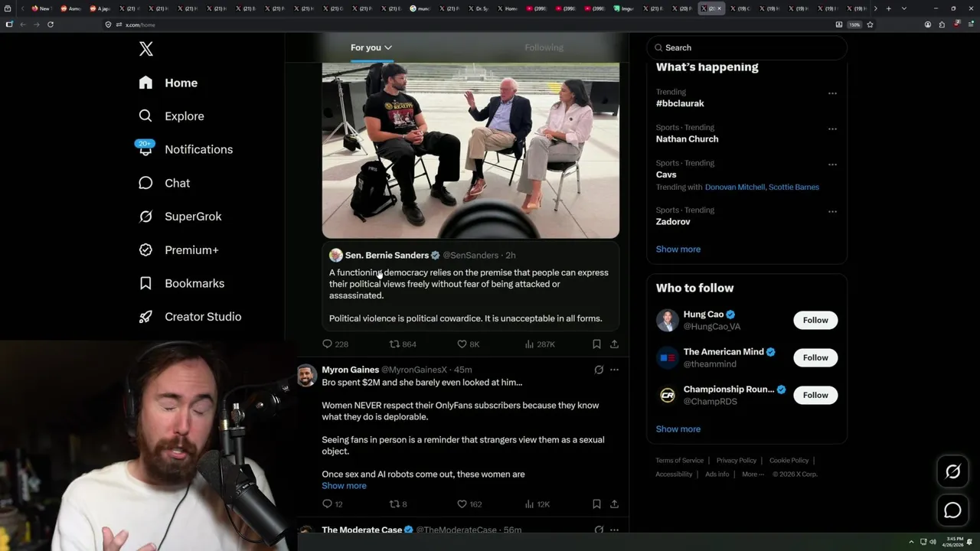This screenshot has height=551, width=980.
Task: Open the Explore search icon in sidebar
Action: coord(145,116)
